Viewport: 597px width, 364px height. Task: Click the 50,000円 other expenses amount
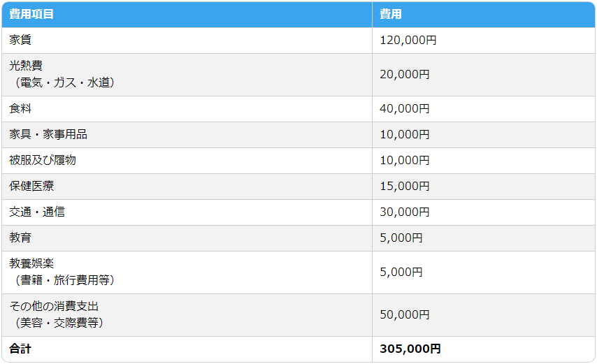point(405,314)
